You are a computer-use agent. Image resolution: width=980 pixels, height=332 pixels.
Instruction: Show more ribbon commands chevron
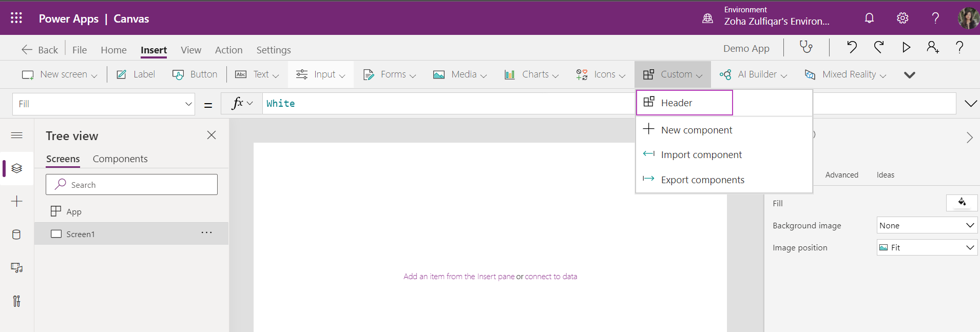[x=909, y=75]
